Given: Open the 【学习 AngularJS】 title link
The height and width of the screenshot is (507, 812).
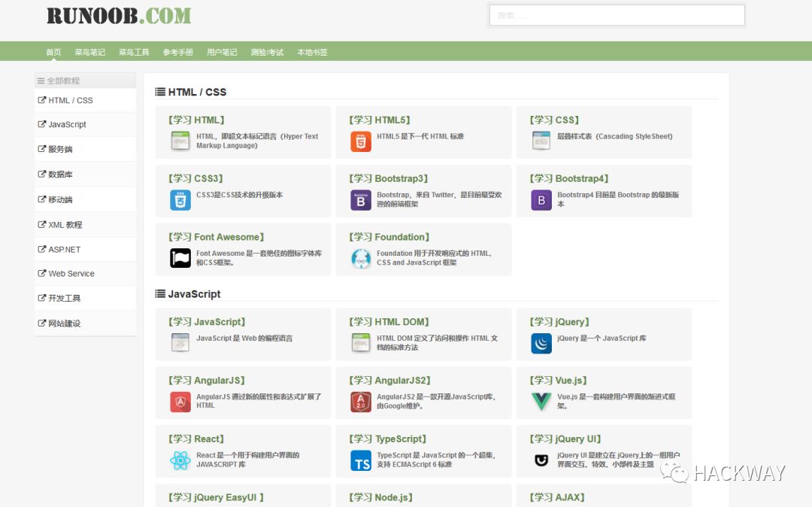Looking at the screenshot, I should click(206, 380).
